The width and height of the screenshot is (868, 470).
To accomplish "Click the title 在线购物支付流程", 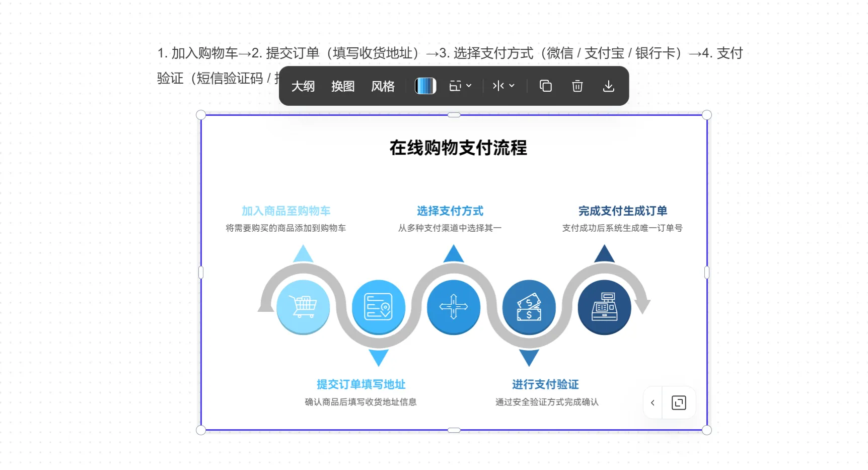I will click(x=458, y=148).
